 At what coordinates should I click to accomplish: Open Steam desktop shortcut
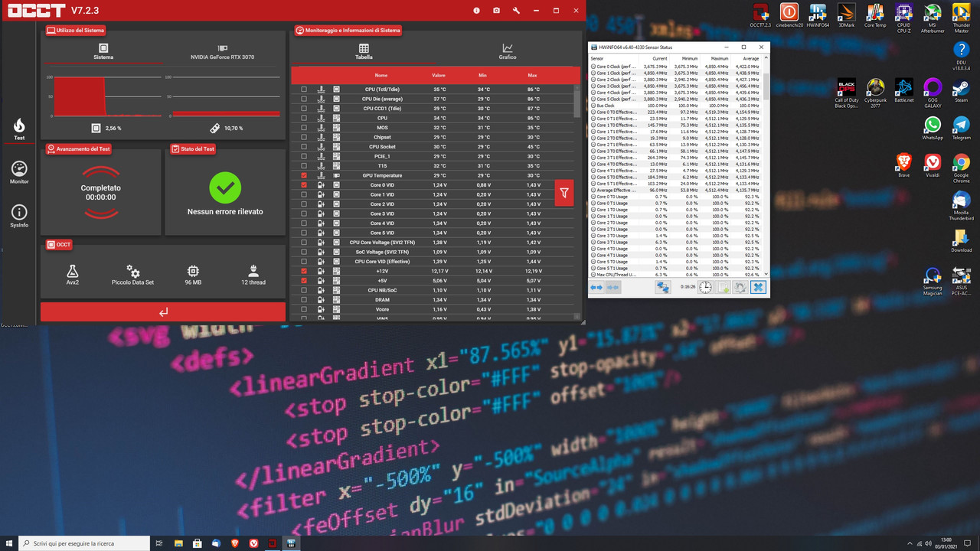[x=961, y=90]
